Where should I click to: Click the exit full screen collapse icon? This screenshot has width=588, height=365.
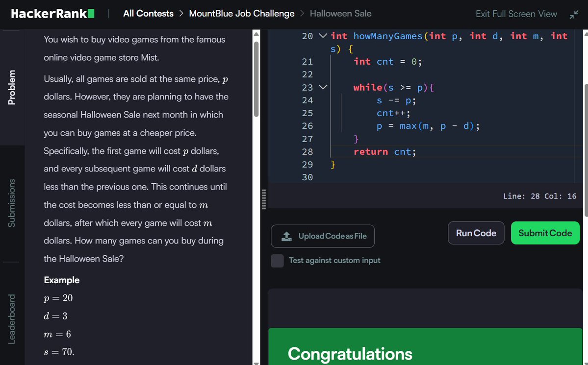click(x=574, y=14)
